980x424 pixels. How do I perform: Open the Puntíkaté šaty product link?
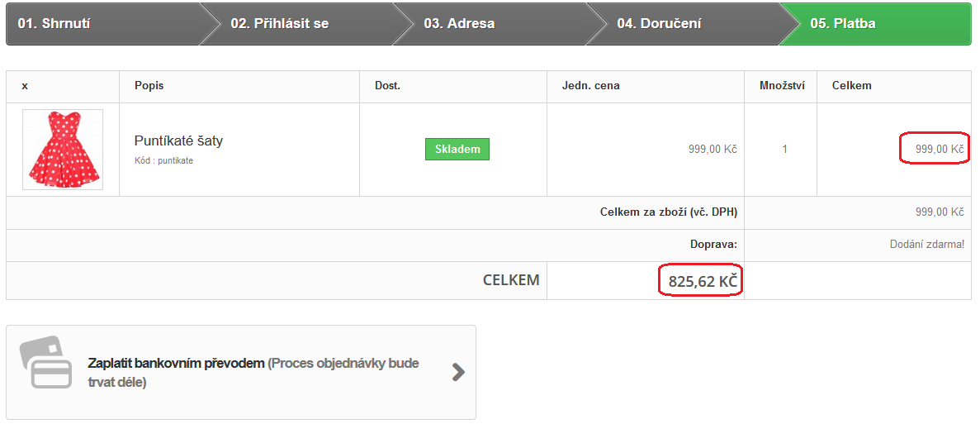click(179, 141)
